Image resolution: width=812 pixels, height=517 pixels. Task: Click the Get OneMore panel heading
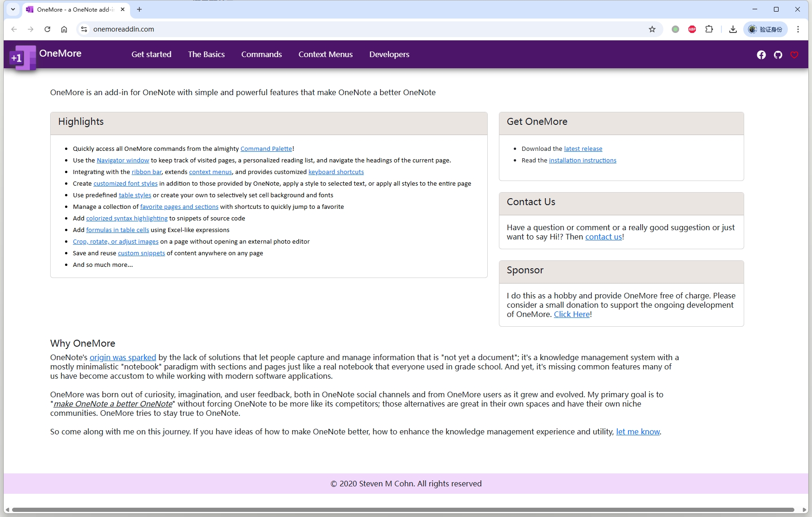click(537, 122)
